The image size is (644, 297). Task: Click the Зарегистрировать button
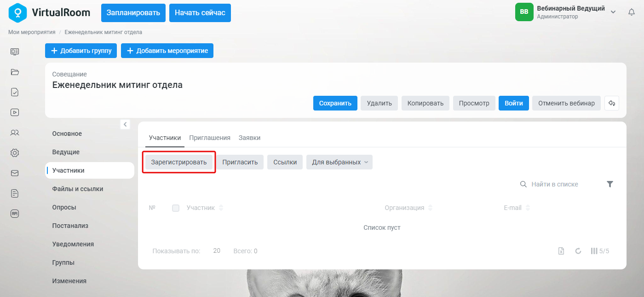point(179,162)
